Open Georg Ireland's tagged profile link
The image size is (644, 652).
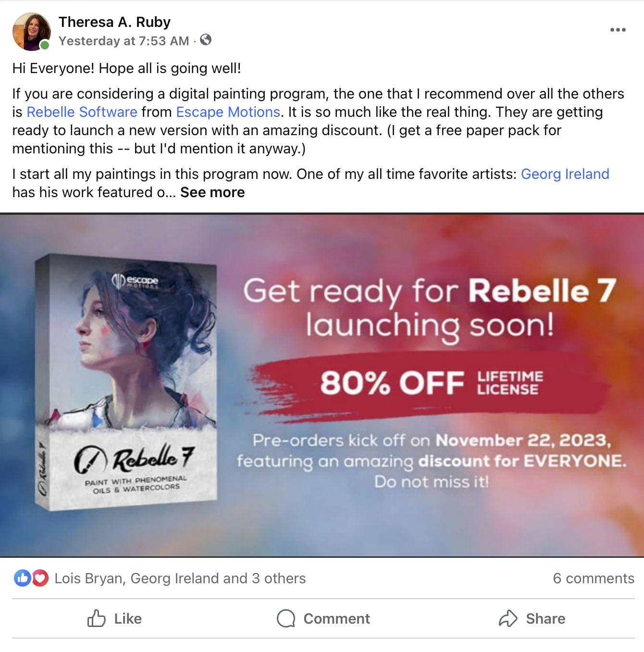pyautogui.click(x=565, y=174)
